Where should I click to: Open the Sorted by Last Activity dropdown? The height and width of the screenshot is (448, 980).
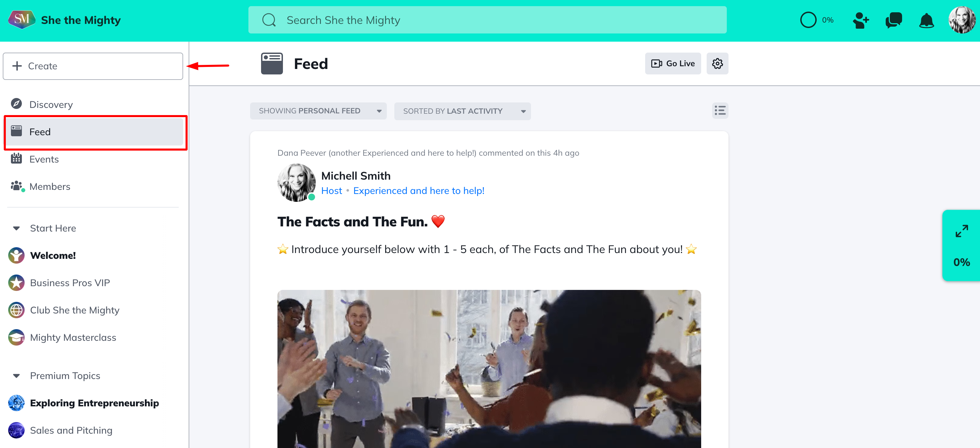pos(462,111)
